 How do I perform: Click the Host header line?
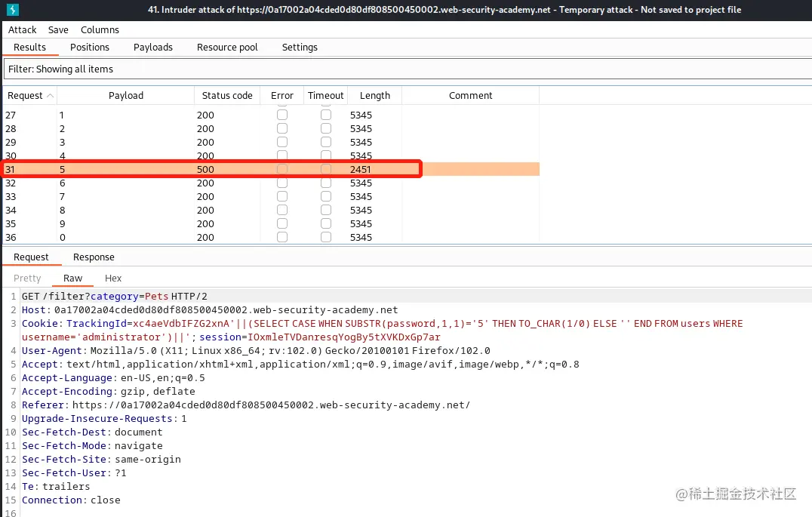210,309
